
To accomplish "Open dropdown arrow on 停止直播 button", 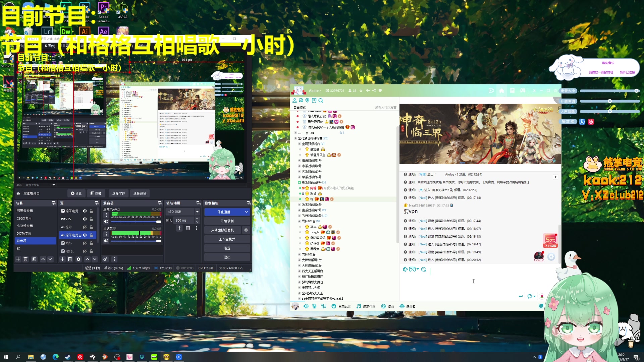I will coord(247,212).
